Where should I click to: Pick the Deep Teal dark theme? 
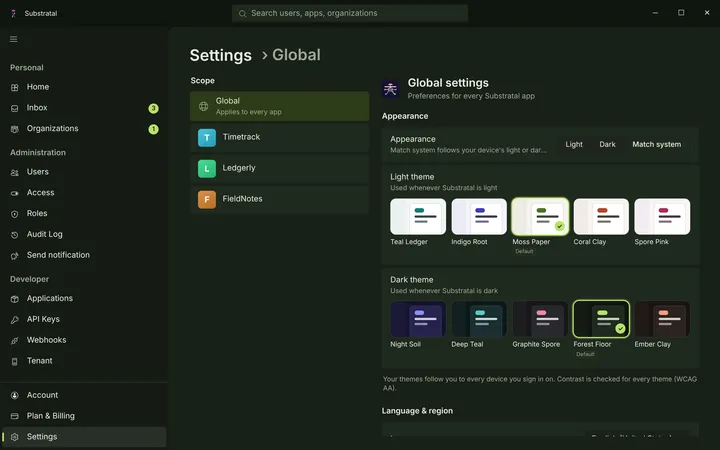(x=479, y=319)
